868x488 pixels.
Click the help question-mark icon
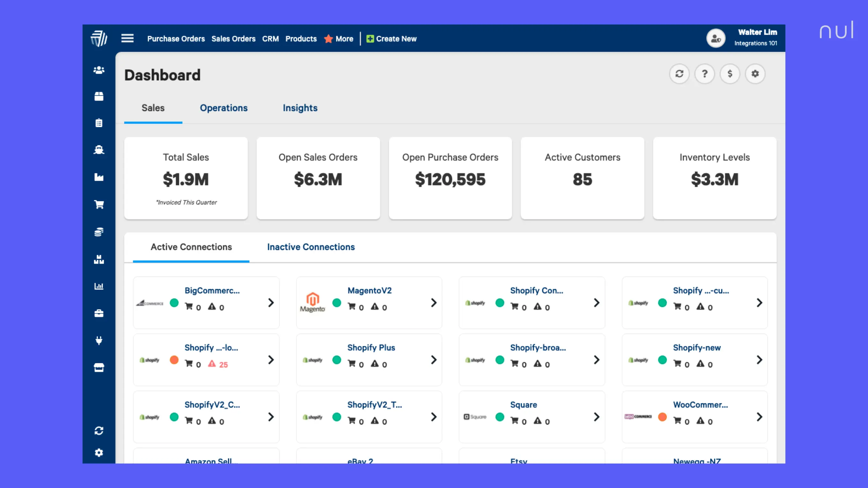coord(705,74)
